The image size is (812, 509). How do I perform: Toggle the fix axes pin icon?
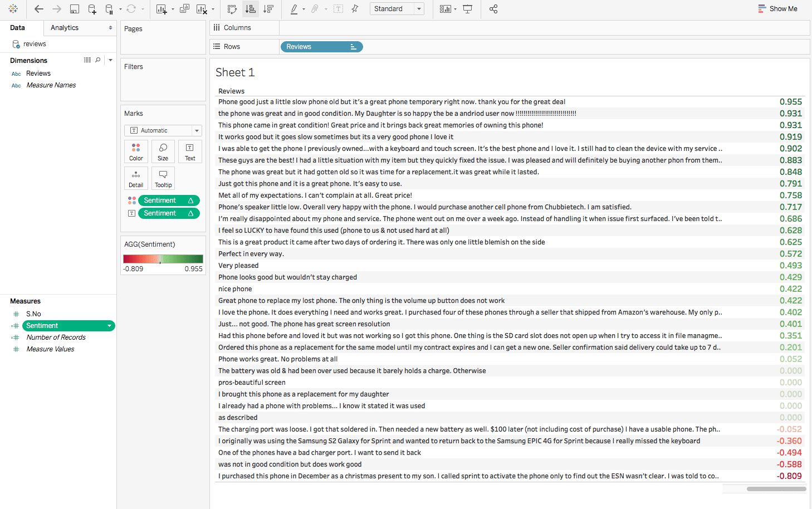coord(355,9)
